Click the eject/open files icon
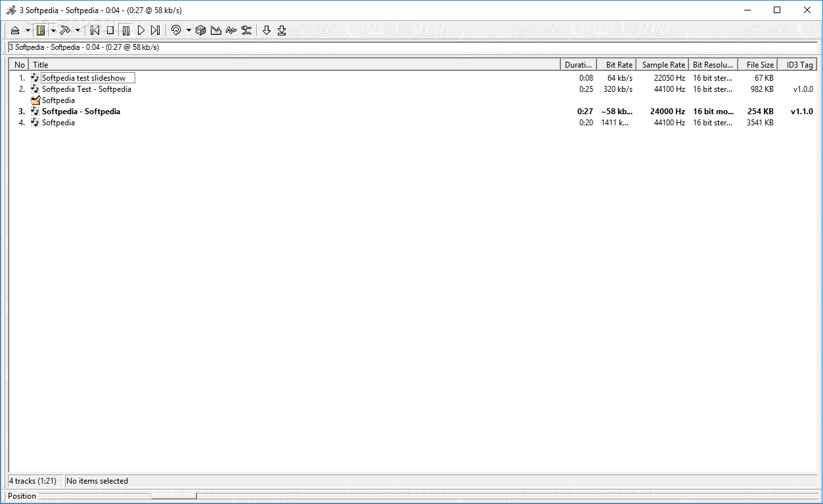The height and width of the screenshot is (504, 823). [x=14, y=30]
